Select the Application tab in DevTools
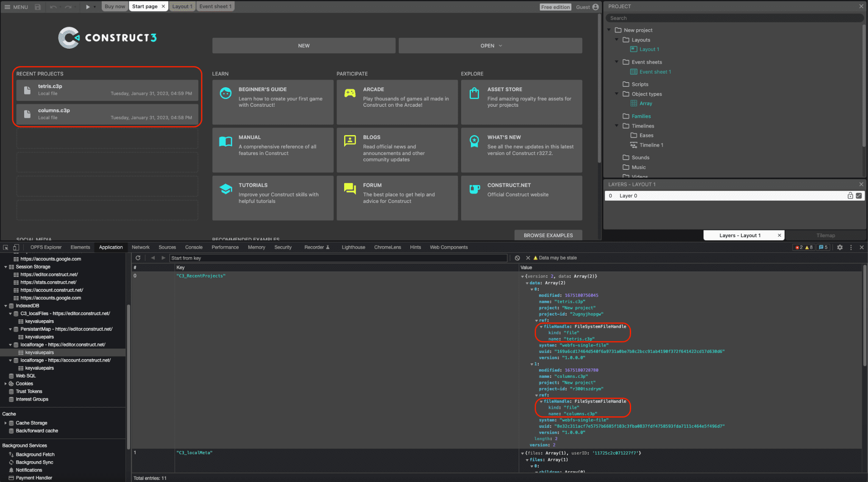The image size is (868, 482). [x=111, y=247]
